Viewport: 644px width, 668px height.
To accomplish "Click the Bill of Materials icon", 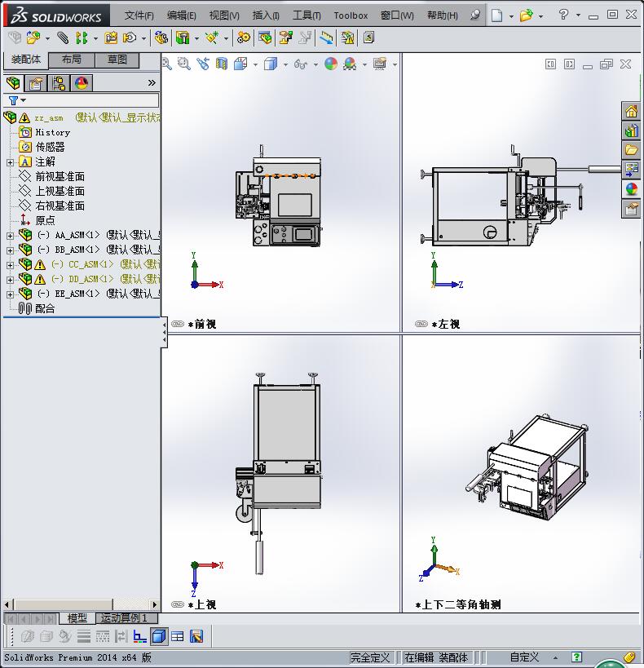I will click(265, 38).
